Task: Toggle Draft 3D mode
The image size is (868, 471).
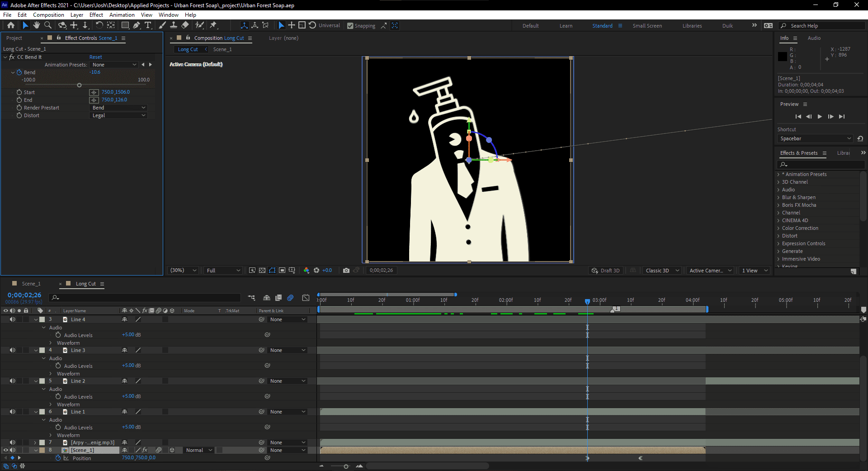Action: tap(606, 271)
